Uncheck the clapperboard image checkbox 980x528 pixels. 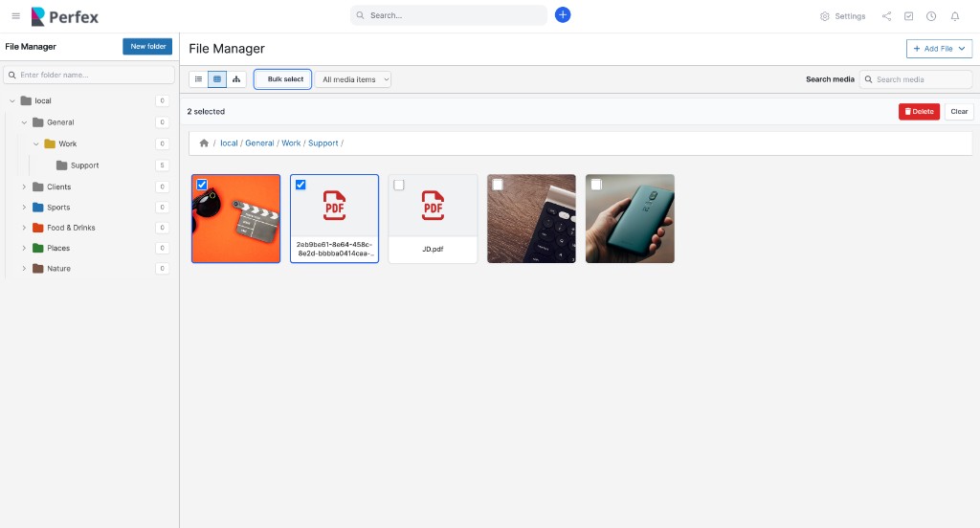pos(202,185)
